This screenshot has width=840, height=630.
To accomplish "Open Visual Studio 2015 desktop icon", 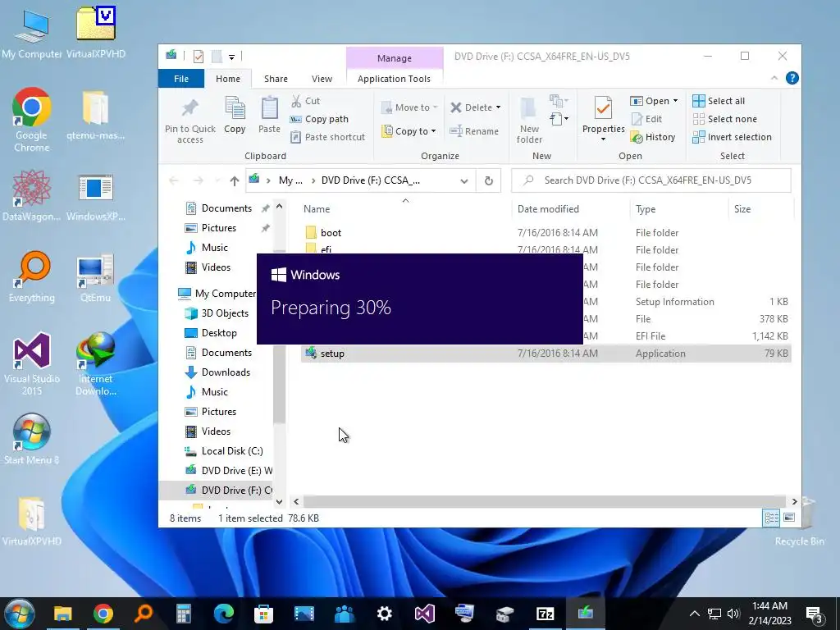I will click(x=32, y=364).
